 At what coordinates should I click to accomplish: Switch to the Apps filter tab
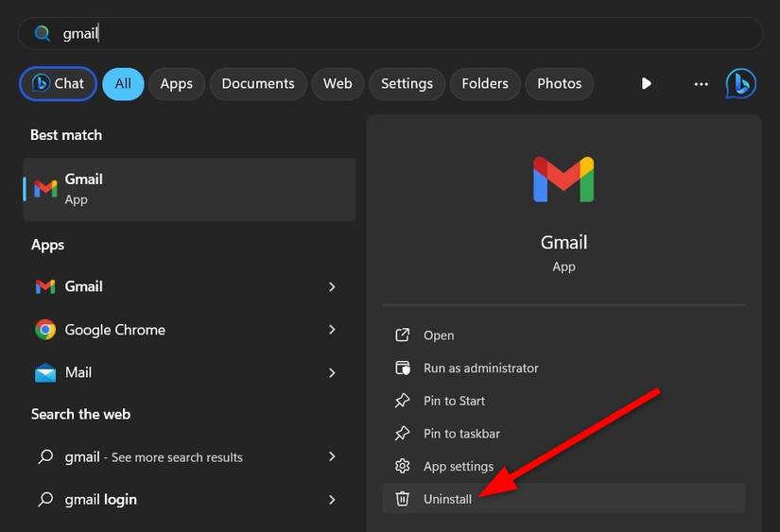click(176, 83)
